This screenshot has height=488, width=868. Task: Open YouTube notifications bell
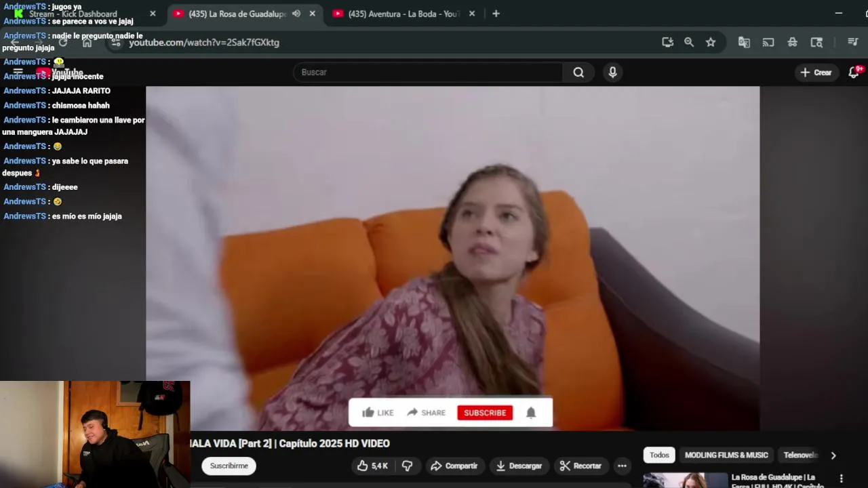pyautogui.click(x=854, y=73)
